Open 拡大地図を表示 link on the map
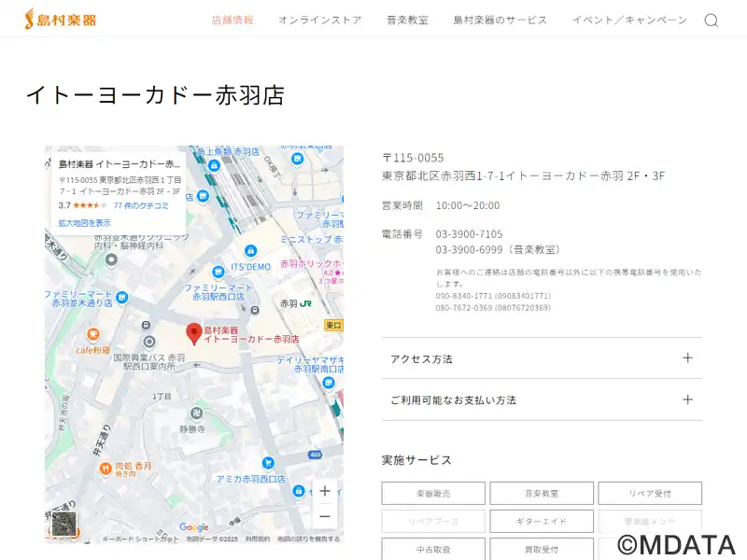The height and width of the screenshot is (560, 747). pos(84,223)
